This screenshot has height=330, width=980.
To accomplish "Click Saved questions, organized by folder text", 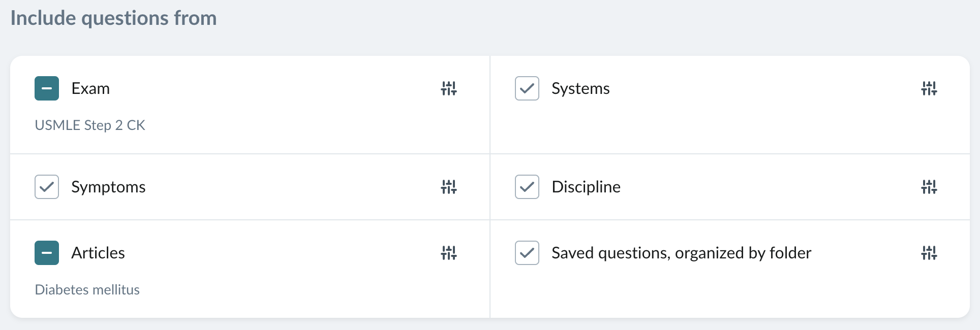I will [x=682, y=253].
